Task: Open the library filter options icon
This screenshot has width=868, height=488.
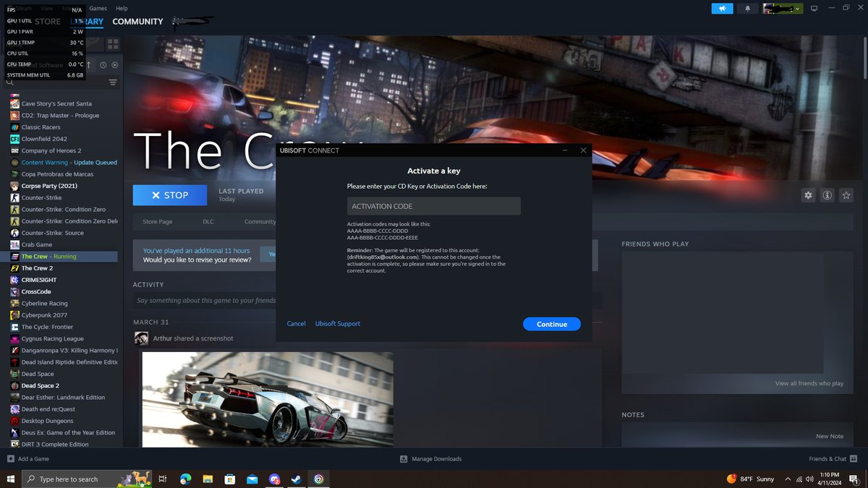Action: pos(113,82)
